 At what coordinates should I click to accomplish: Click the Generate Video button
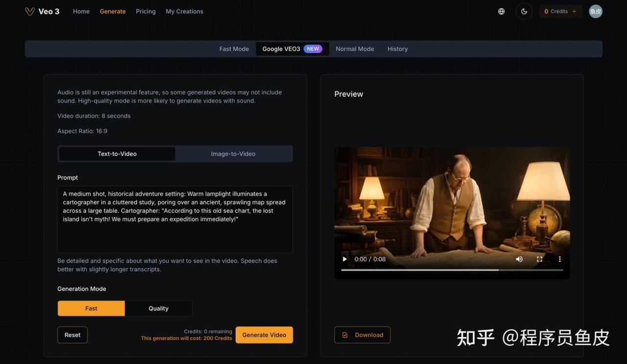(264, 335)
